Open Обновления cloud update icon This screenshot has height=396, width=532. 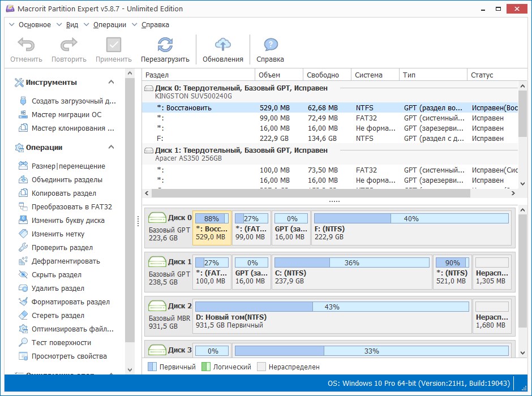point(223,46)
